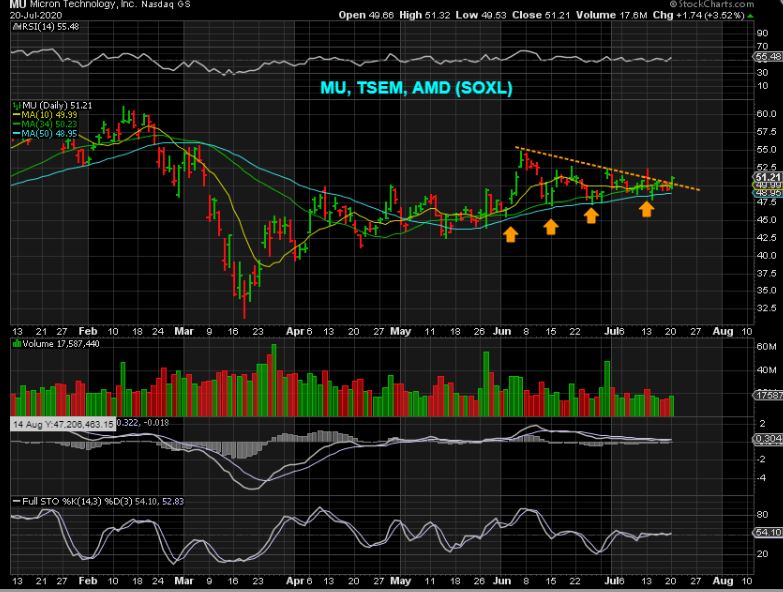The image size is (783, 592).
Task: Click the Jun label under the price chart
Action: tap(502, 331)
